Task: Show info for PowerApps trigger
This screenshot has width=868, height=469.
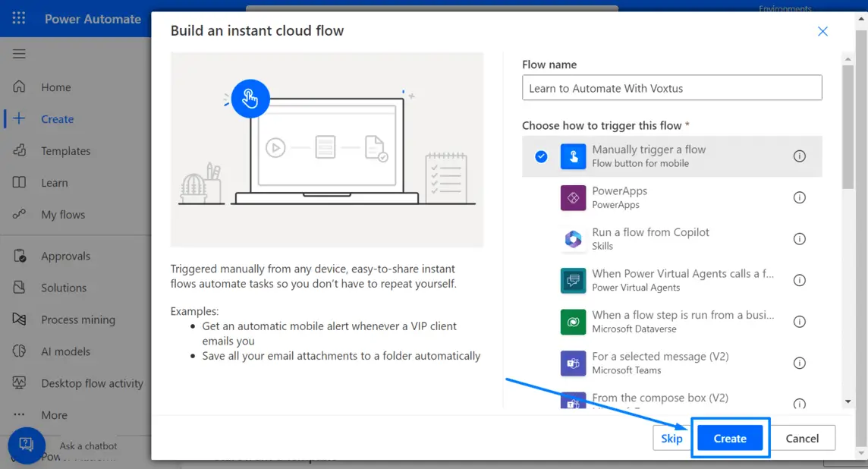Action: click(x=799, y=197)
